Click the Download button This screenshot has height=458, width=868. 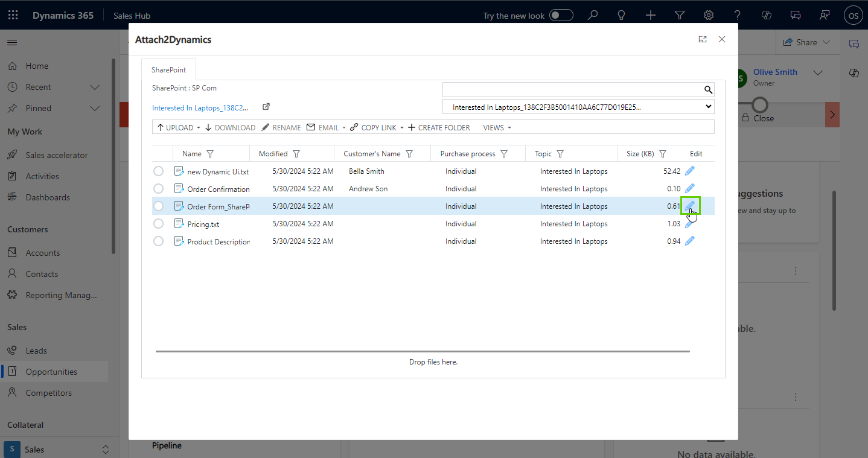pos(230,128)
